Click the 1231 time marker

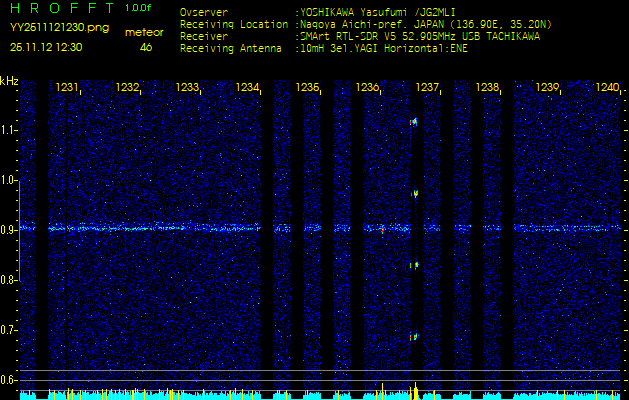click(x=67, y=87)
